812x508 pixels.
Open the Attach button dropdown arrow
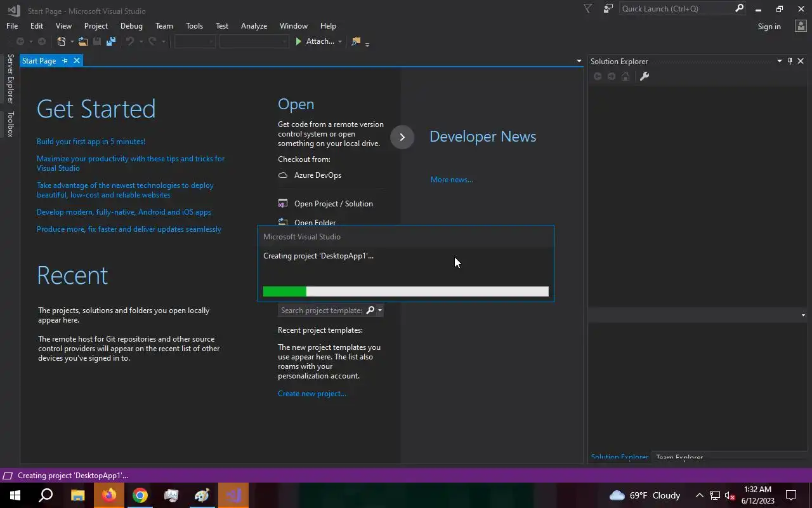coord(340,42)
